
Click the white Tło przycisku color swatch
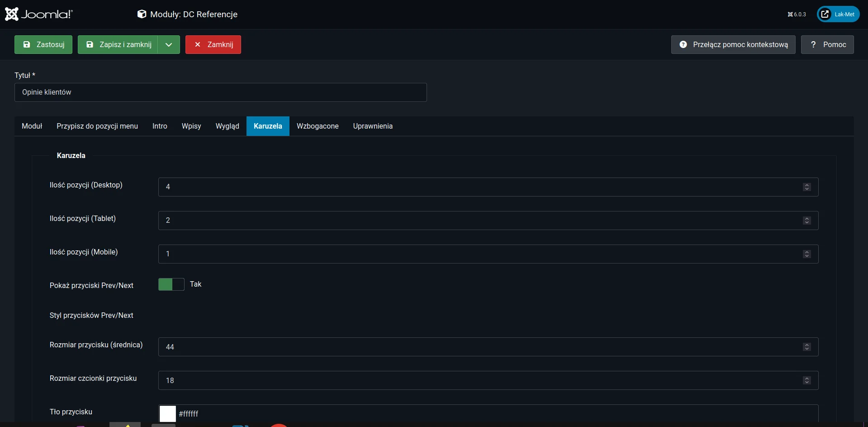coord(168,413)
